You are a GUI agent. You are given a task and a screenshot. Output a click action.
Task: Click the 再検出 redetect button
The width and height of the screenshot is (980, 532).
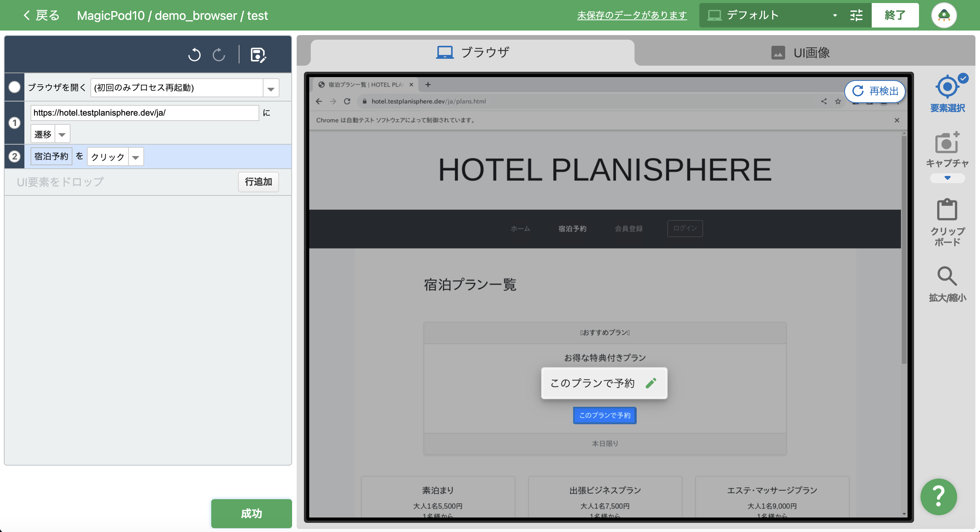click(875, 91)
